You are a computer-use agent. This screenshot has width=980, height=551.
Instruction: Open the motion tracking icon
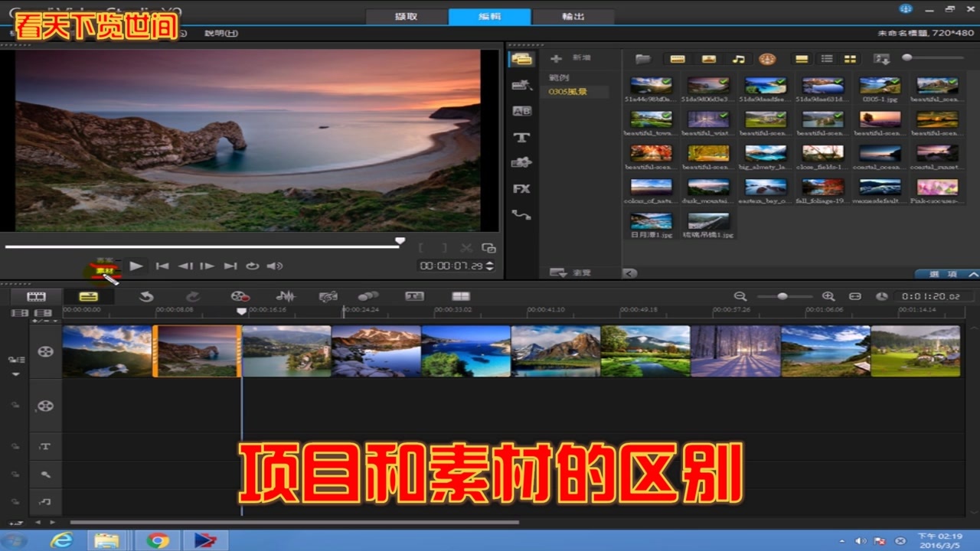pos(368,296)
